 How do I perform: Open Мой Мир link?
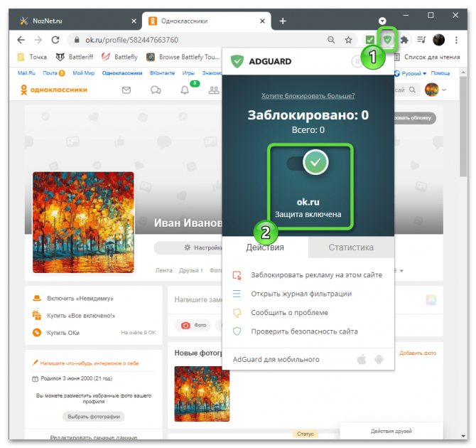tap(84, 73)
